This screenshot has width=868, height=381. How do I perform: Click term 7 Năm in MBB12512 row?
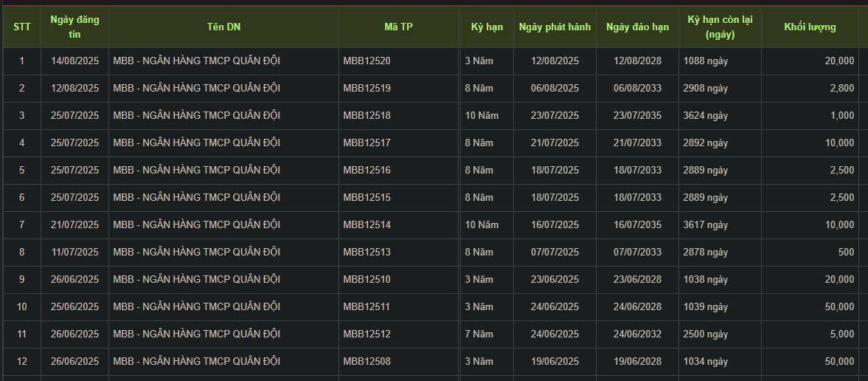pyautogui.click(x=479, y=334)
